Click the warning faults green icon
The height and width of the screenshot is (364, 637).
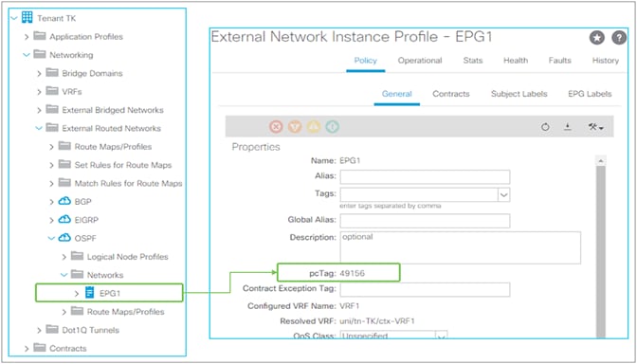333,127
